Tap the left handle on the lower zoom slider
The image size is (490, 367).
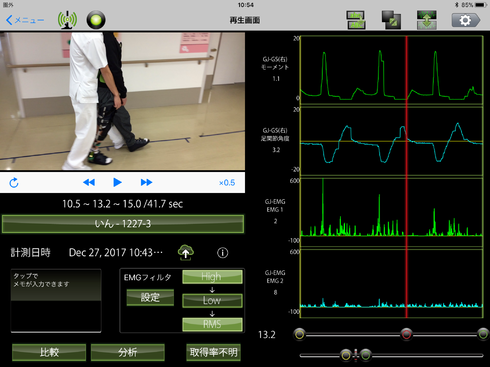pos(346,355)
